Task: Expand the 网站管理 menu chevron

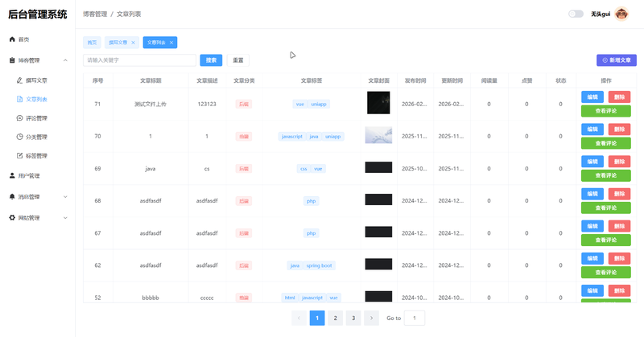Action: pyautogui.click(x=65, y=218)
